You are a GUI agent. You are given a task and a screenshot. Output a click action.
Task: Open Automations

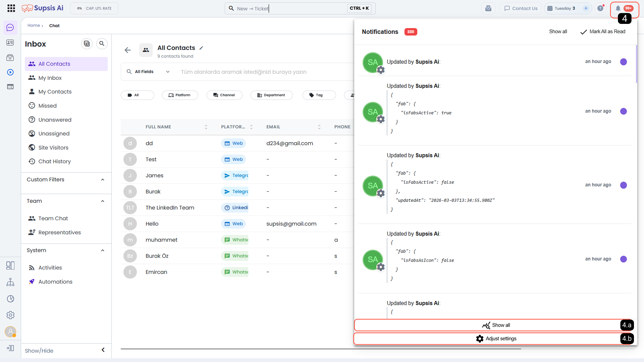[66, 282]
